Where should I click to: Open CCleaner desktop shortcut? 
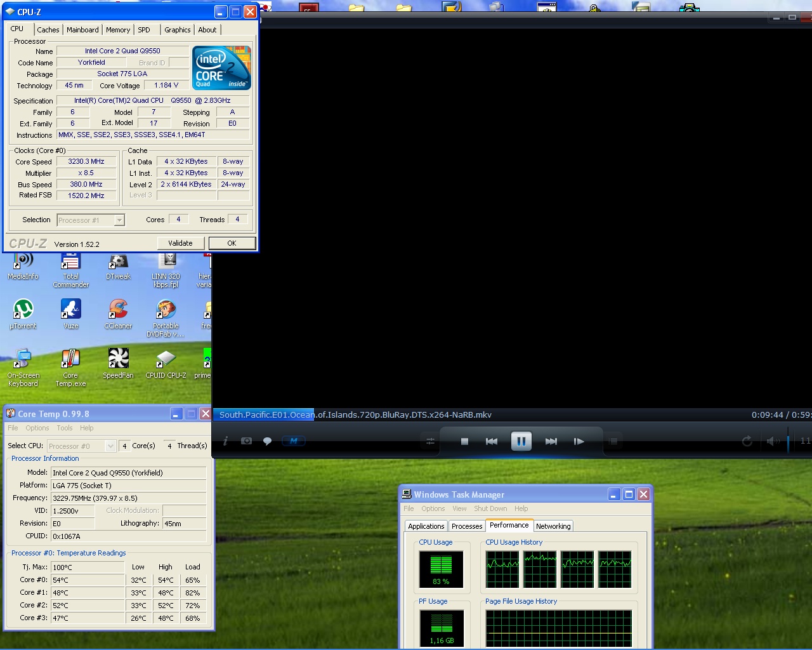click(118, 314)
